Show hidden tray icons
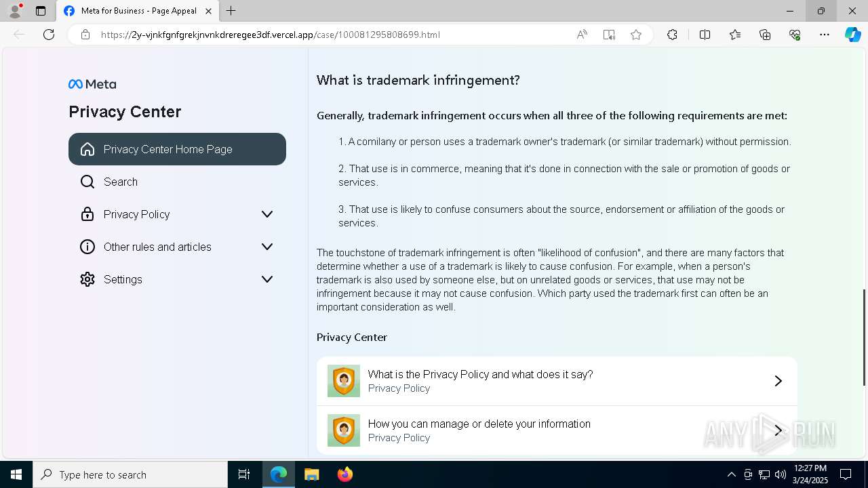The width and height of the screenshot is (868, 488). pos(731,474)
